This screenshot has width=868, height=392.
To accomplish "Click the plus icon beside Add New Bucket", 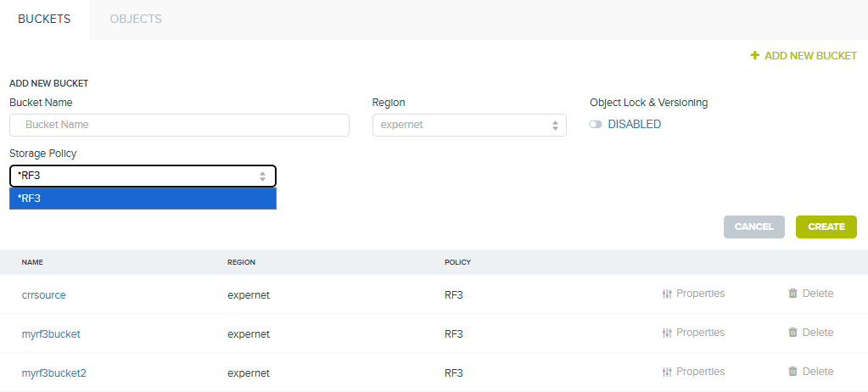I will pos(754,55).
